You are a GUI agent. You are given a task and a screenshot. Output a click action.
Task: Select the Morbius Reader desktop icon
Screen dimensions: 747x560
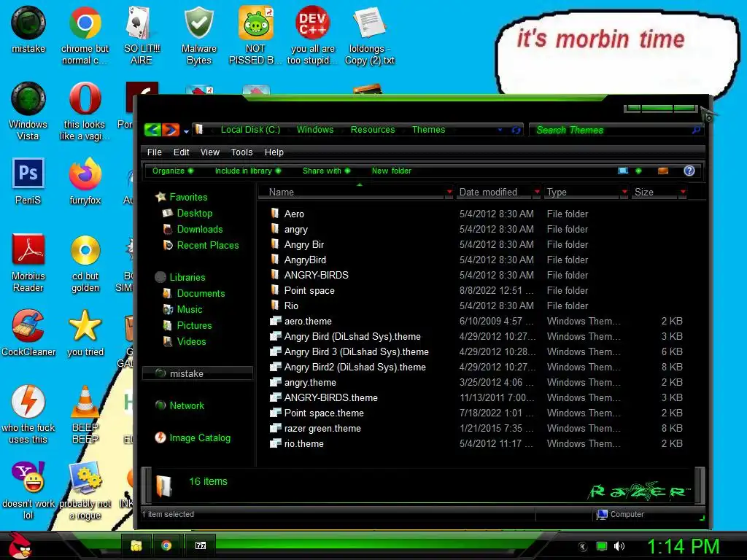click(x=28, y=262)
